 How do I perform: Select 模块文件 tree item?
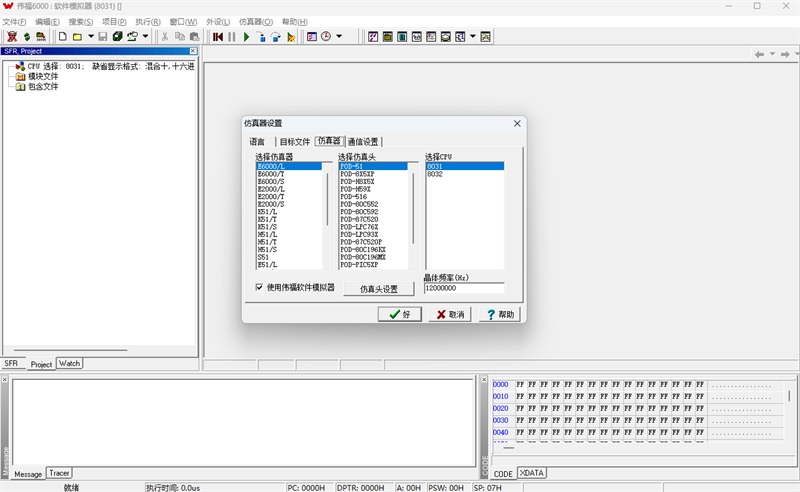(x=43, y=77)
